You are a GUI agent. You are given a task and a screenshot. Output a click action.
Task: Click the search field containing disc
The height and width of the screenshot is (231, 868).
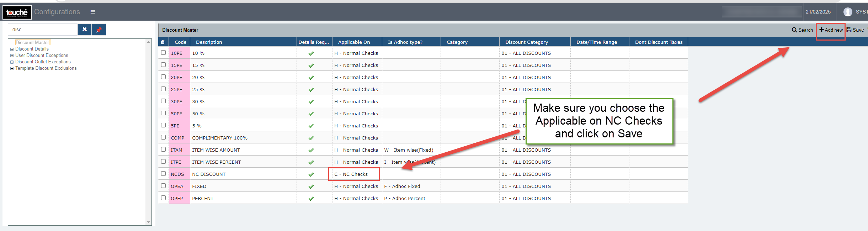pyautogui.click(x=43, y=30)
